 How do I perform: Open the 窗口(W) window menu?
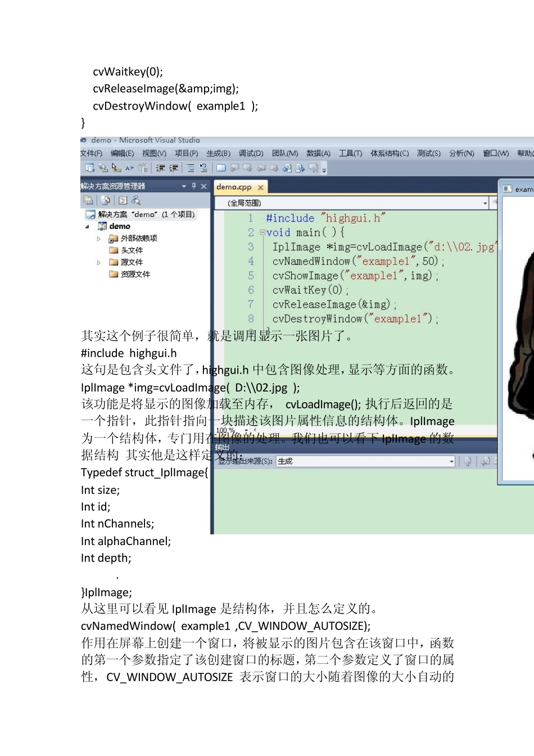[496, 153]
